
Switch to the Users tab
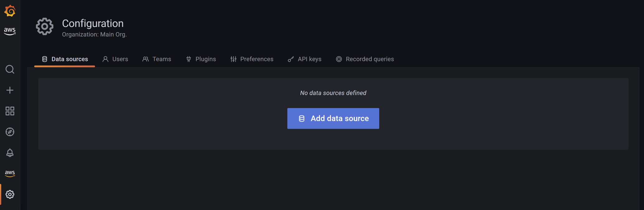point(115,59)
